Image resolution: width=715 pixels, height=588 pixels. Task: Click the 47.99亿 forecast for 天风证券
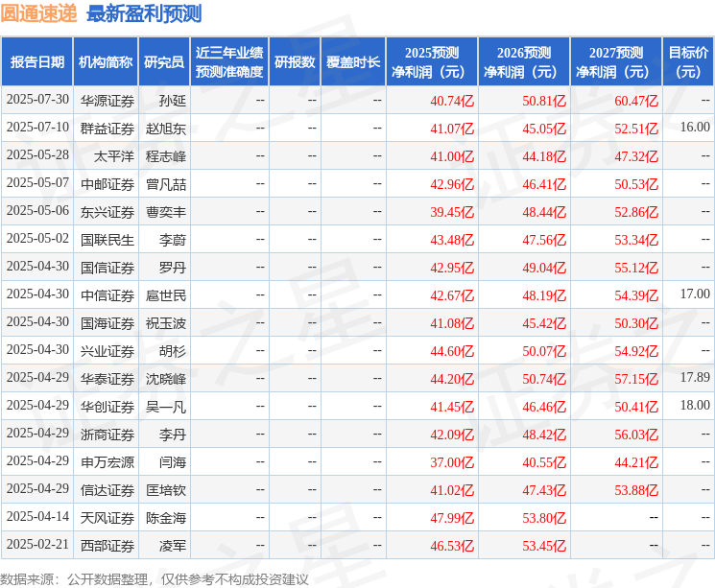pyautogui.click(x=452, y=518)
